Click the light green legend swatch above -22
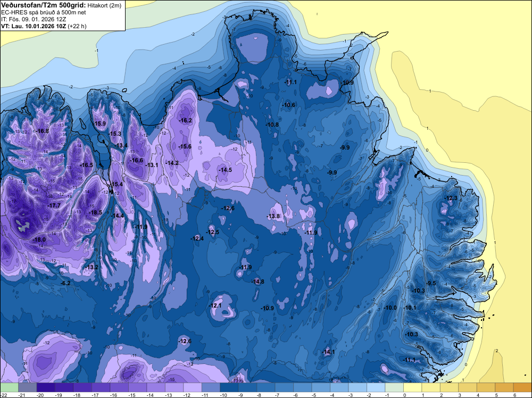The height and width of the screenshot is (398, 532). tap(9, 387)
